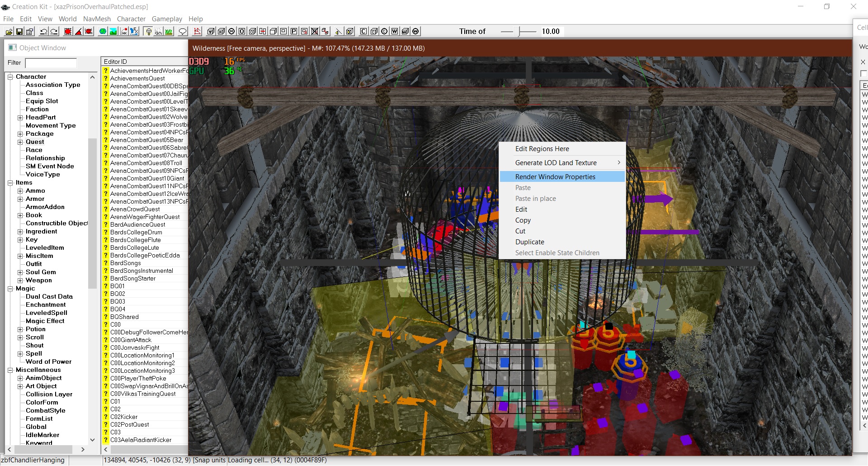Image resolution: width=868 pixels, height=466 pixels.
Task: Open the Gameplay menu
Action: point(167,19)
